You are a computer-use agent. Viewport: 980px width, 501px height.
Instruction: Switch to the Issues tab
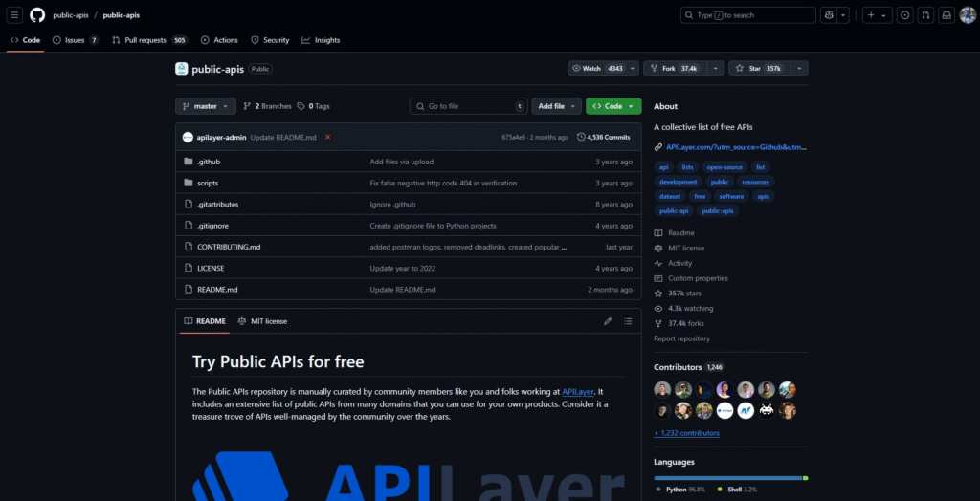point(76,40)
